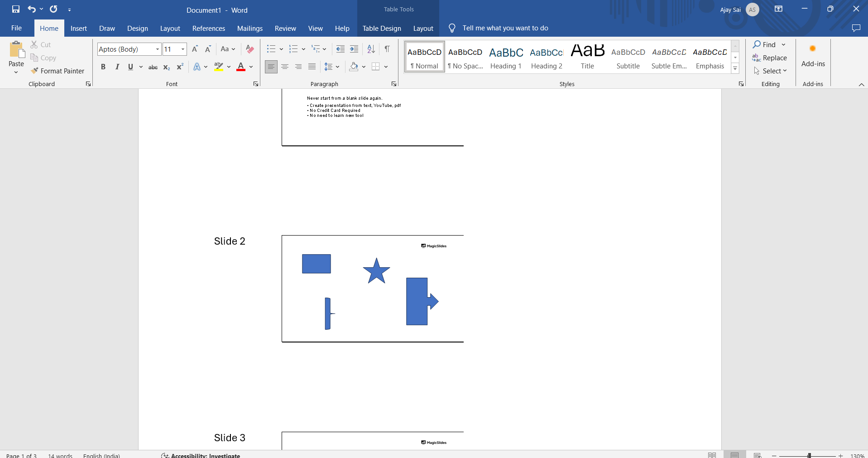Screen dimensions: 868x458
Task: Open the font name dropdown
Action: click(158, 49)
